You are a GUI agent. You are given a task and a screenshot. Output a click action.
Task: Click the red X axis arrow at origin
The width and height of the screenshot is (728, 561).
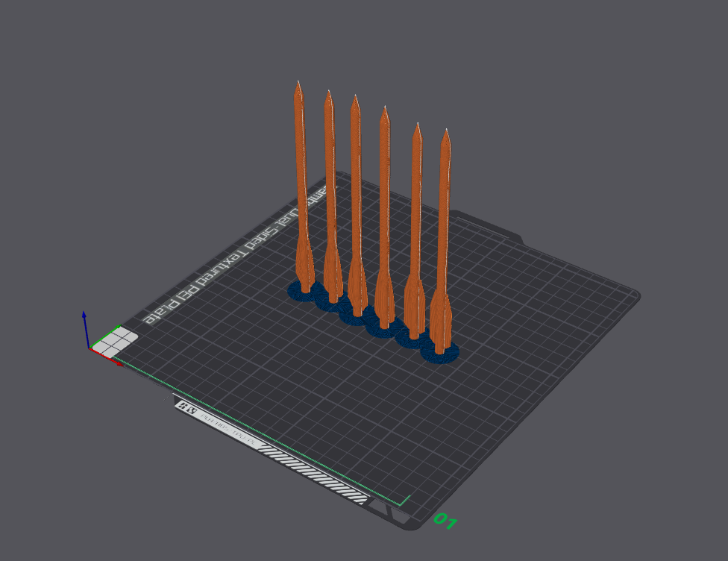[107, 357]
